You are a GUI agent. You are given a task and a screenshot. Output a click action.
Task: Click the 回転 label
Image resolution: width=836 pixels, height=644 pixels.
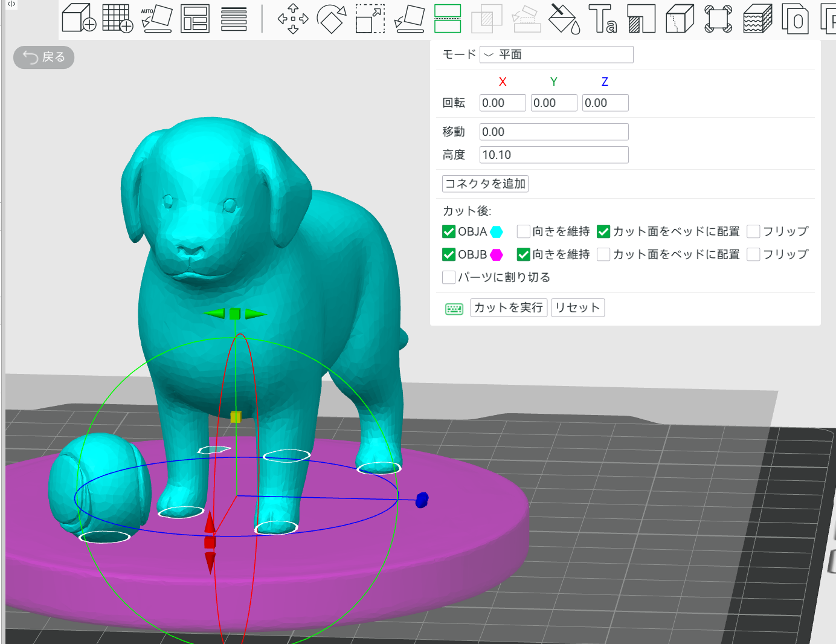coord(454,103)
